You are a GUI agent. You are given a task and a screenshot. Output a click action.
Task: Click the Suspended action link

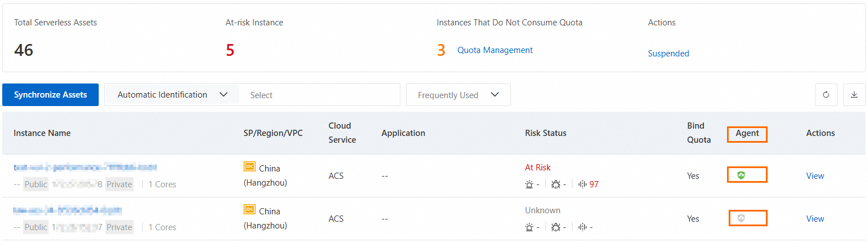coord(668,54)
